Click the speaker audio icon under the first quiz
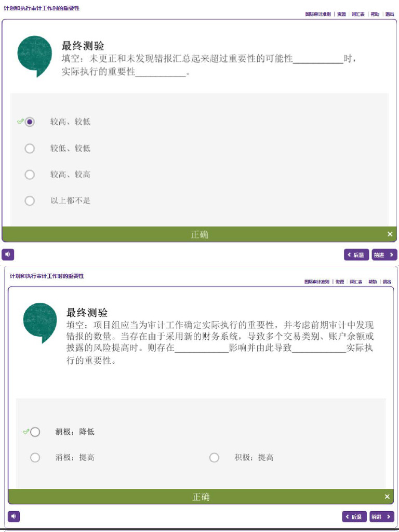 [x=8, y=255]
